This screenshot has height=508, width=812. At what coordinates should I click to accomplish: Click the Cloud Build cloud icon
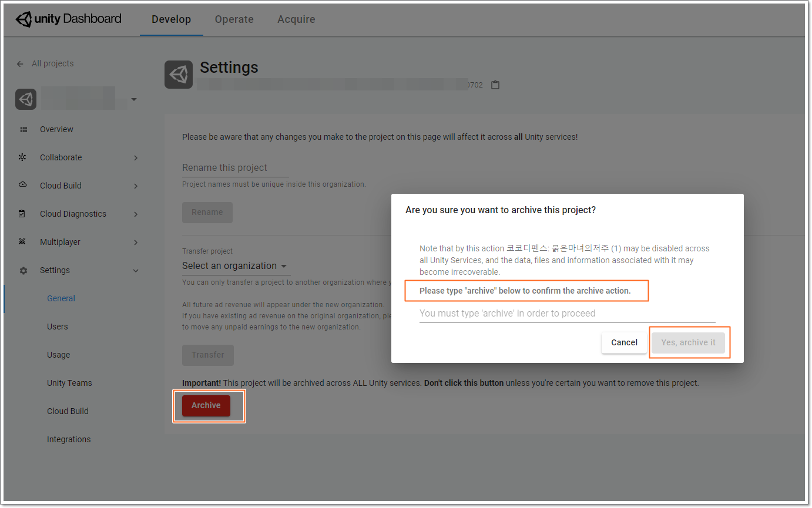point(23,185)
